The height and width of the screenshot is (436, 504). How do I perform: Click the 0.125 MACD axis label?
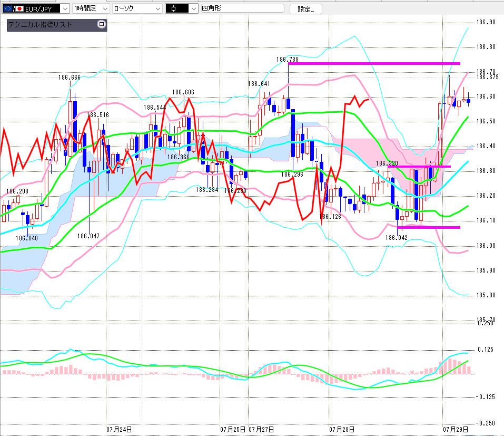[486, 350]
